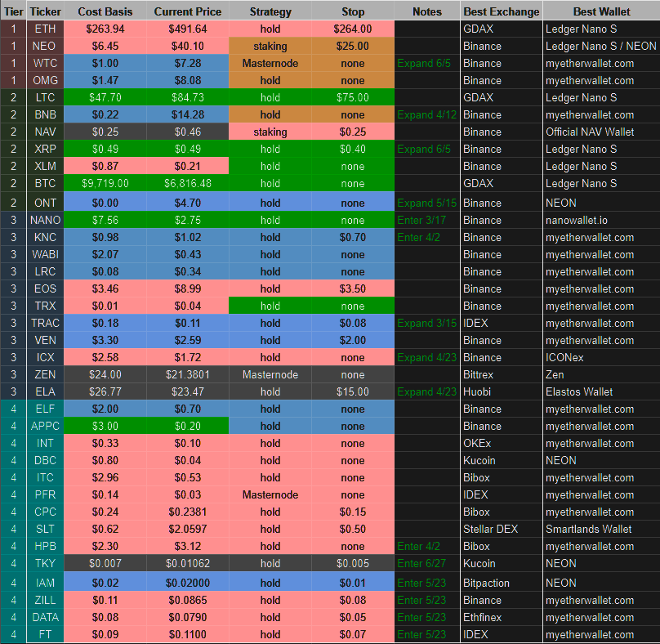Click the Expand 4/12 note

tap(427, 115)
